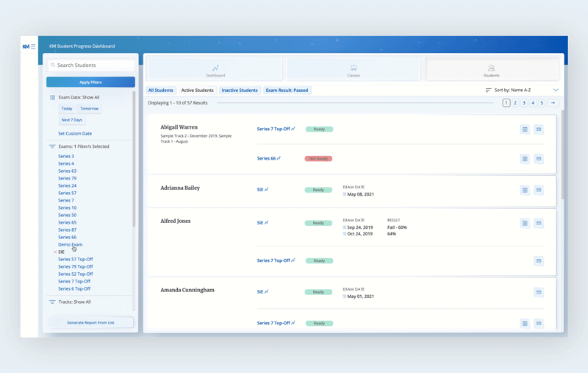This screenshot has width=588, height=373.
Task: Switch to the Dashboard tab
Action: tap(215, 70)
